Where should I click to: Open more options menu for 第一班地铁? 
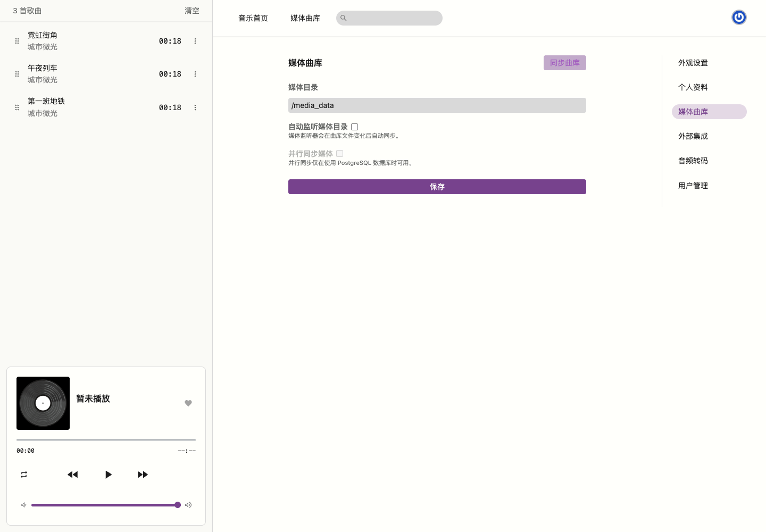pyautogui.click(x=195, y=107)
